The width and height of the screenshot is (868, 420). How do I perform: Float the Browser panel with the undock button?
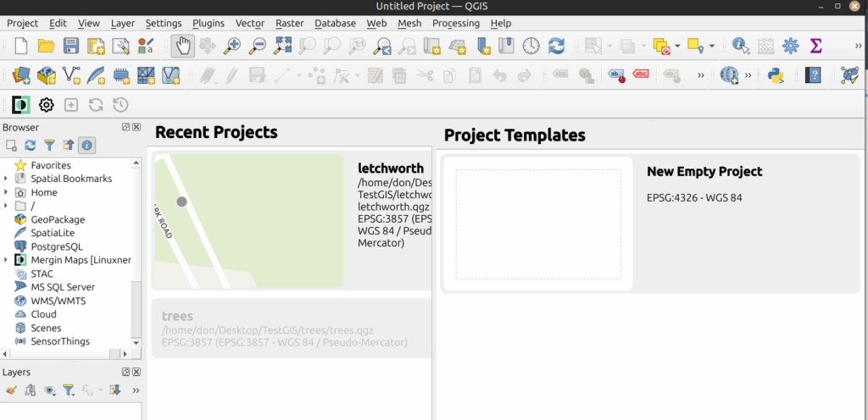click(125, 127)
